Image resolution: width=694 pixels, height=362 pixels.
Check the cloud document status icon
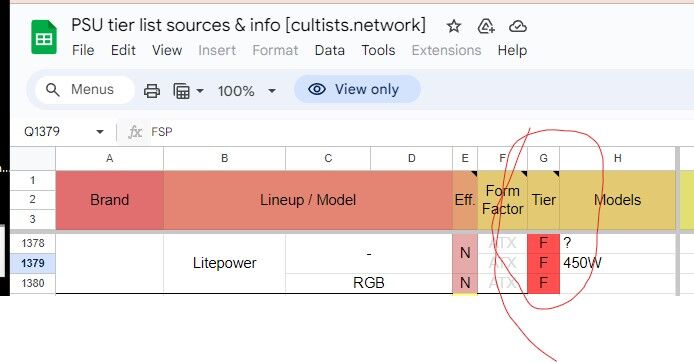point(517,27)
